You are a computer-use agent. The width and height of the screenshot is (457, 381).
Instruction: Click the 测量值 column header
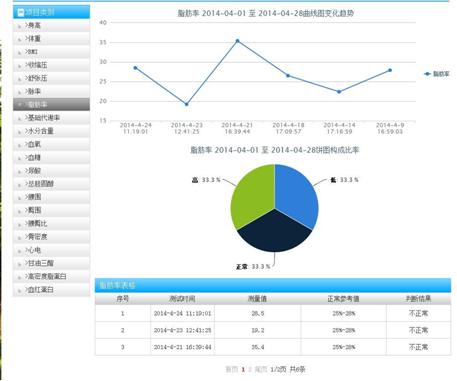coord(257,299)
